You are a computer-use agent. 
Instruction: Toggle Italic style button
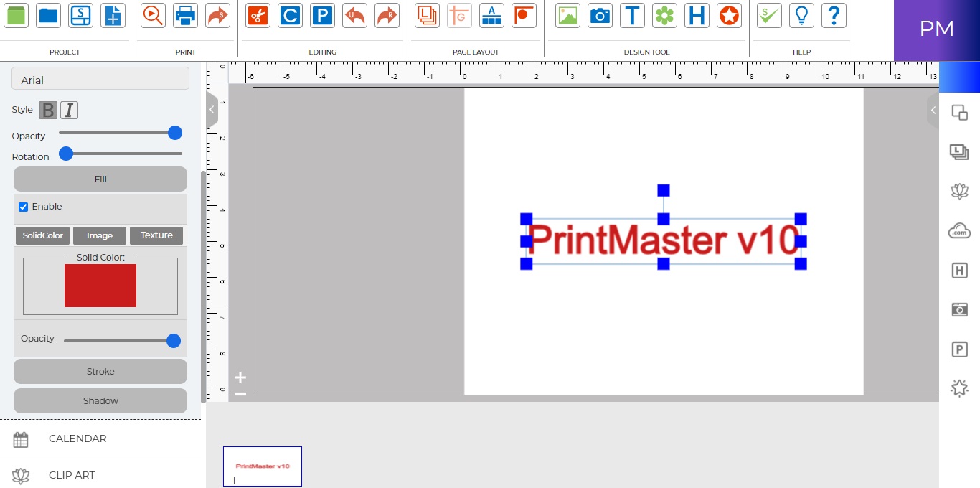pos(69,110)
